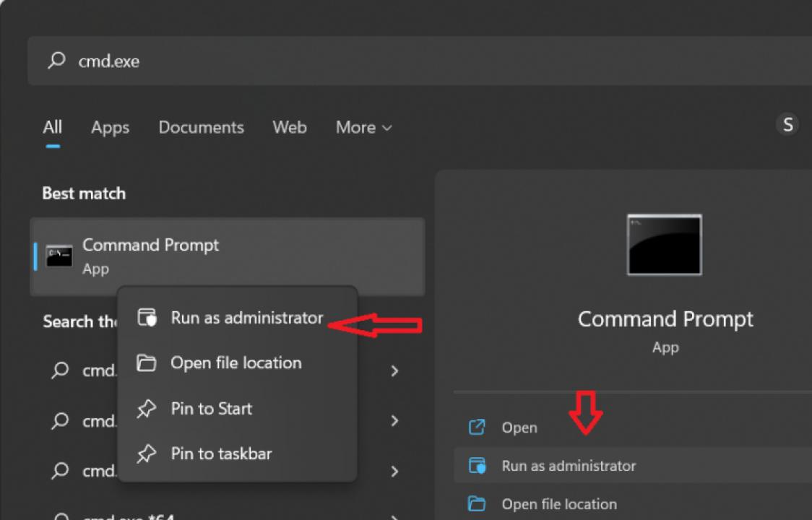The image size is (812, 520).
Task: Select the All results tab
Action: [x=52, y=128]
